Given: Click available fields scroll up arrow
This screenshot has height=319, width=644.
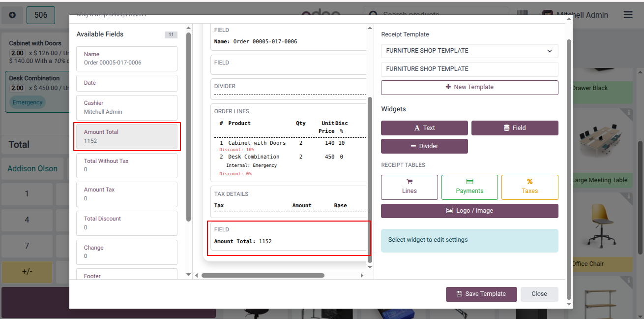Looking at the screenshot, I should click(188, 28).
